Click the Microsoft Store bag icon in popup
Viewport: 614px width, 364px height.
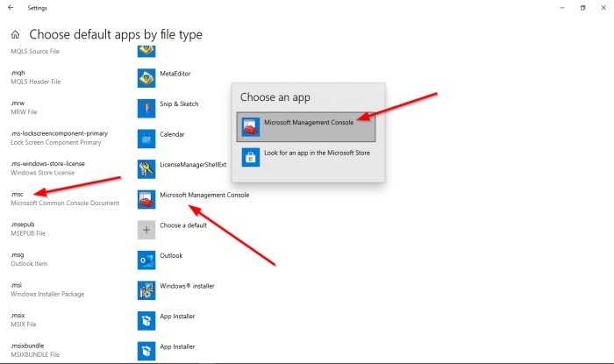pyautogui.click(x=251, y=157)
